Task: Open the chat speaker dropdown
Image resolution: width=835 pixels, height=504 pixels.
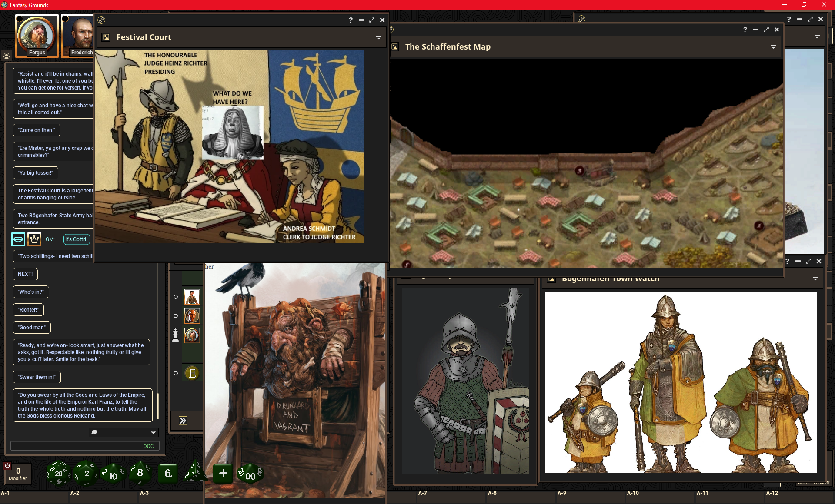Action: pyautogui.click(x=124, y=432)
